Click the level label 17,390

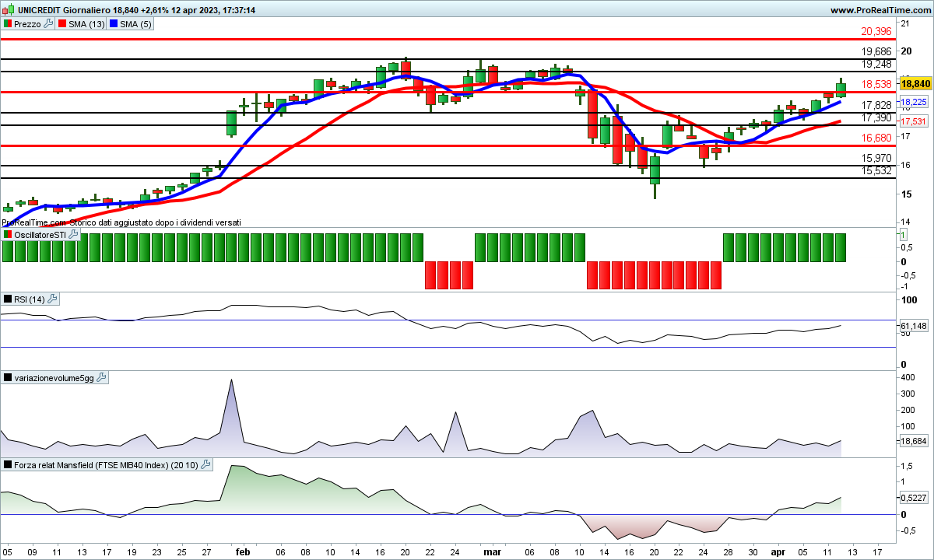876,117
